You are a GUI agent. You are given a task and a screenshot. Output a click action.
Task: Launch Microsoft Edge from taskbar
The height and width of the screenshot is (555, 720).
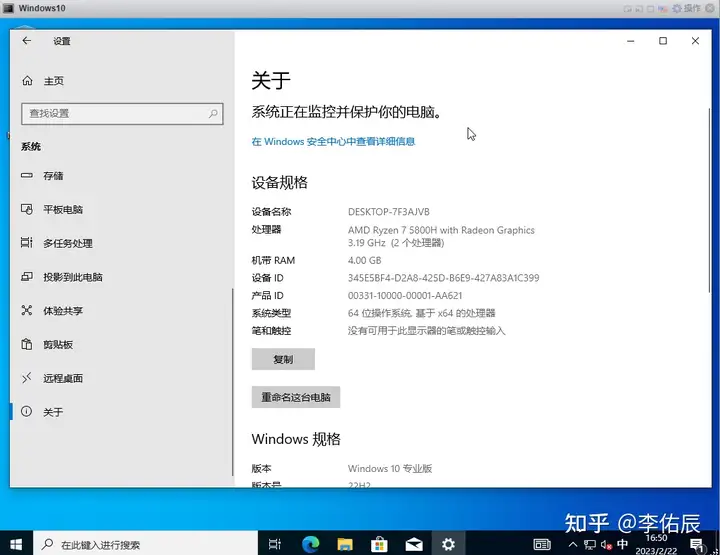coord(310,544)
